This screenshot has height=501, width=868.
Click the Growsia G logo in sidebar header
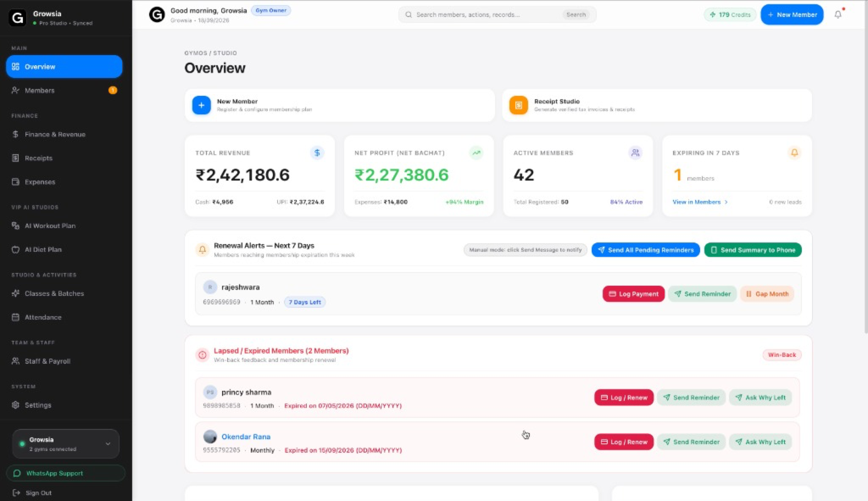click(x=17, y=18)
